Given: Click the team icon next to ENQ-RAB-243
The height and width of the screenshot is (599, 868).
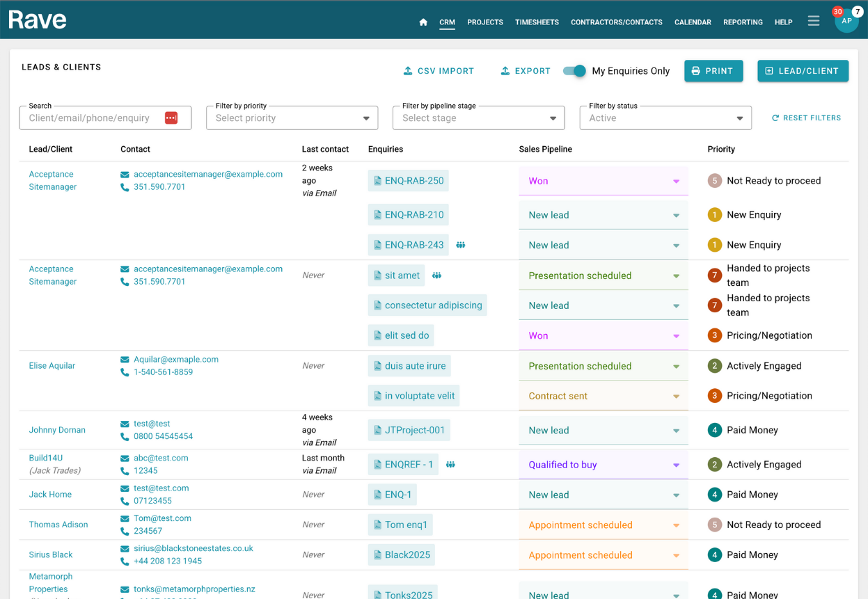Looking at the screenshot, I should click(461, 245).
